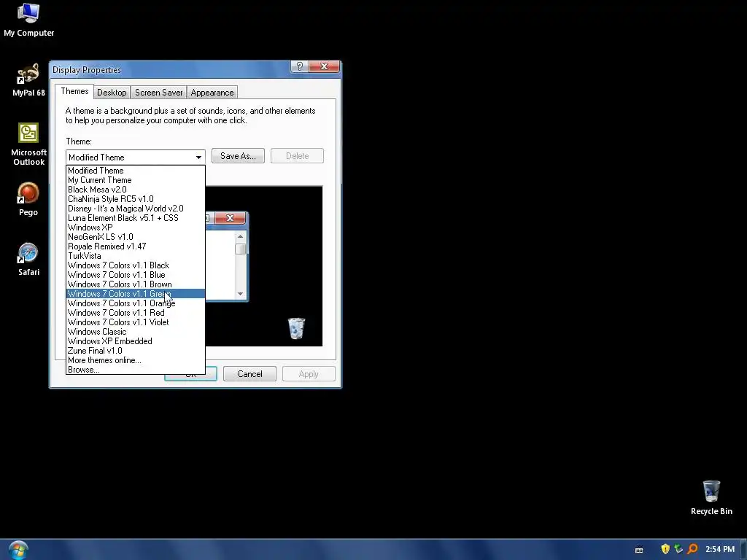The width and height of the screenshot is (747, 560).
Task: Choose the Windows XP Embedded theme
Action: [x=135, y=341]
